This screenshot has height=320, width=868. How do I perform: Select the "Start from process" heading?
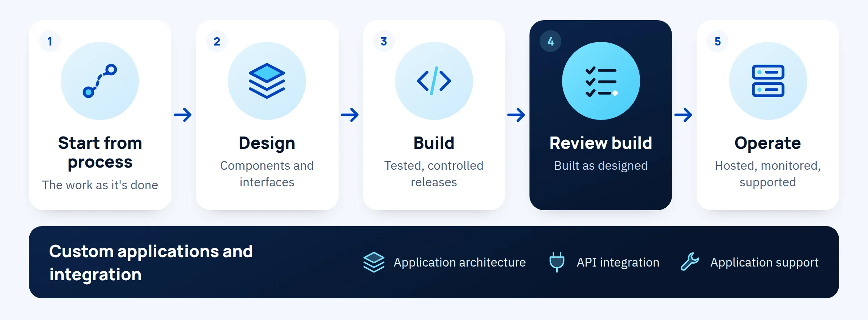(100, 152)
